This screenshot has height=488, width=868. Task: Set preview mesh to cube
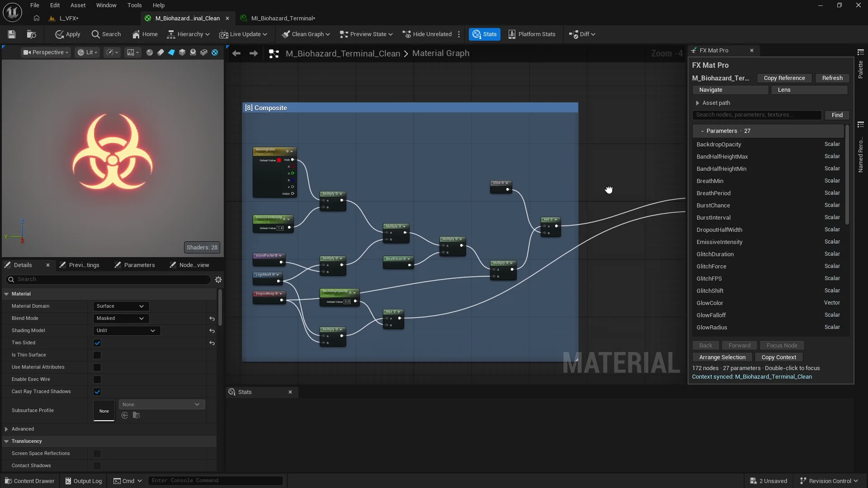(182, 52)
